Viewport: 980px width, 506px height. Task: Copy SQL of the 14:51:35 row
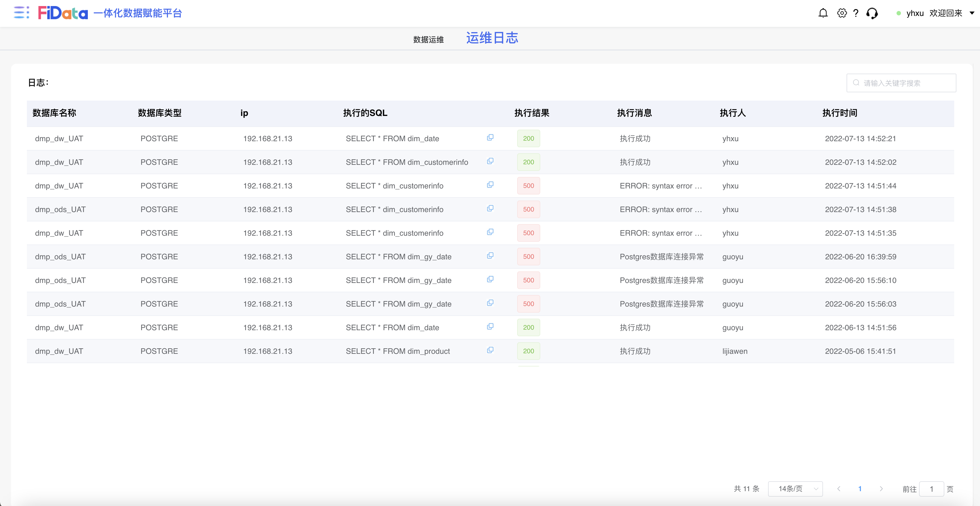pyautogui.click(x=490, y=232)
